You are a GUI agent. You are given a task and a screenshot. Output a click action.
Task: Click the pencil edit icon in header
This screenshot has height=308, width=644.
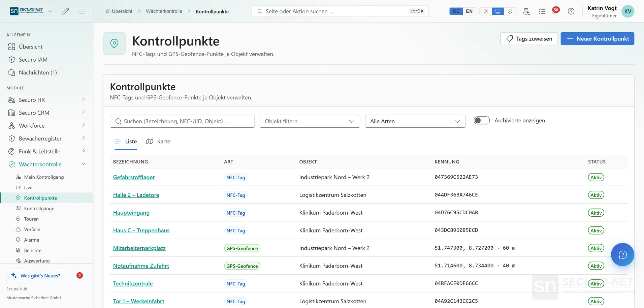pos(66,11)
